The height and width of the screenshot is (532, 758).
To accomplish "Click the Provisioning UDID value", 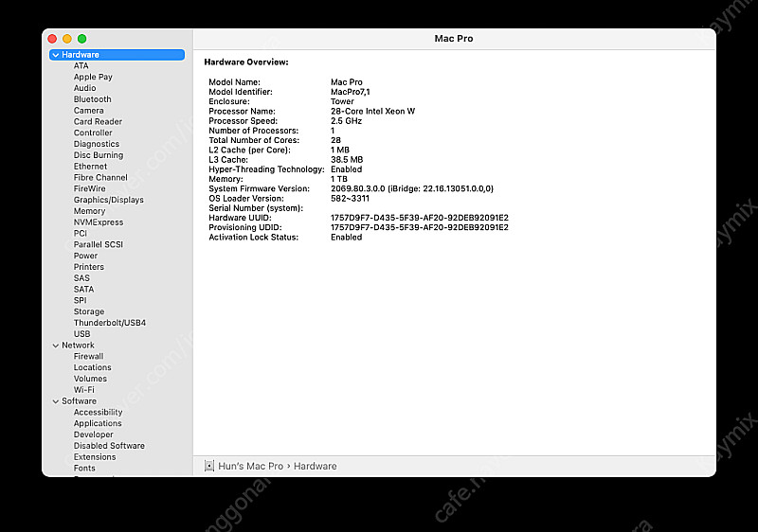I will 420,227.
